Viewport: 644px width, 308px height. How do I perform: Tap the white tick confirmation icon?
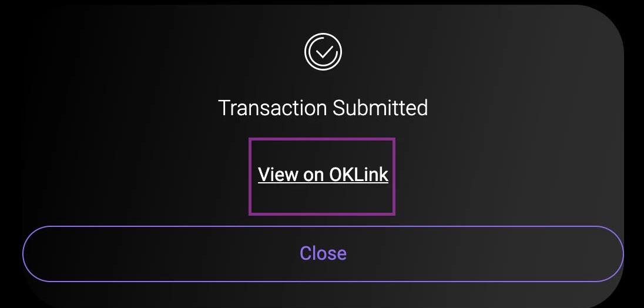[323, 52]
